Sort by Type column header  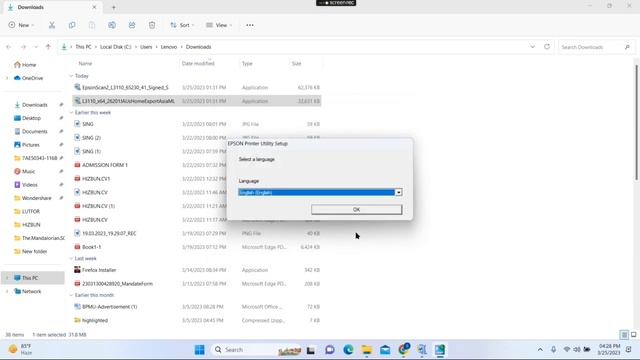click(247, 64)
